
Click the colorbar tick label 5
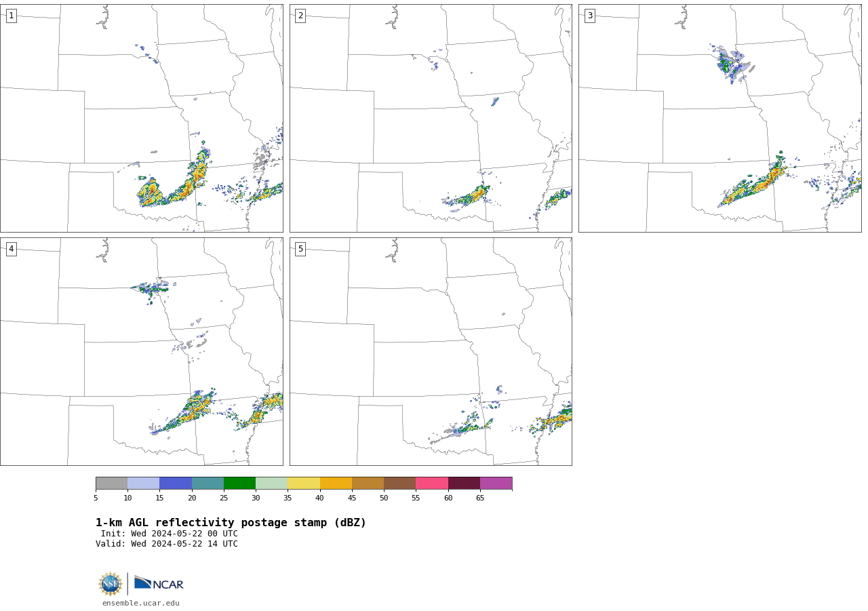tap(96, 498)
